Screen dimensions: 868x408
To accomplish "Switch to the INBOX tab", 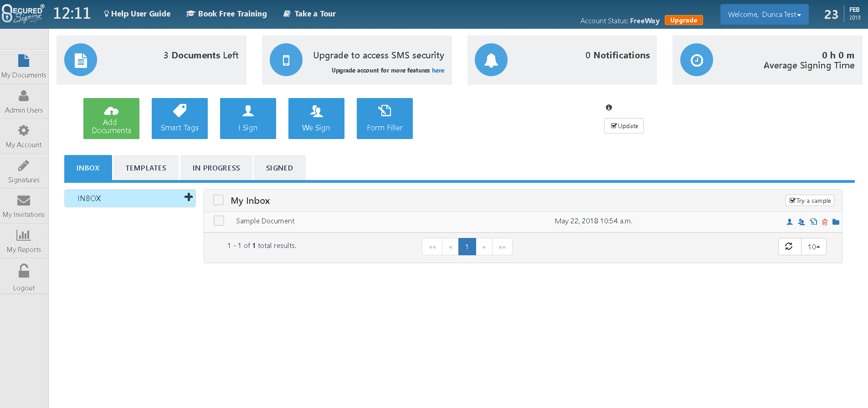I will 88,168.
